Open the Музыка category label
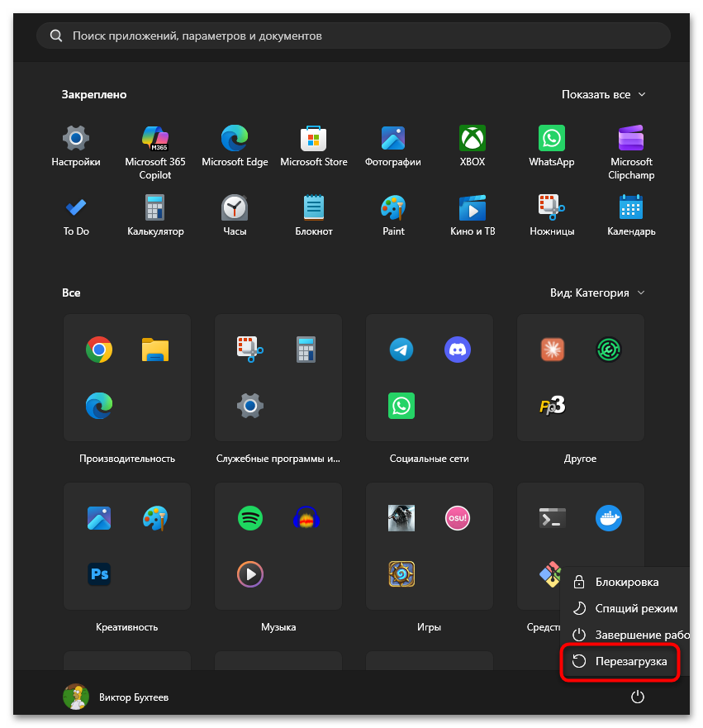The height and width of the screenshot is (728, 703). [x=278, y=627]
